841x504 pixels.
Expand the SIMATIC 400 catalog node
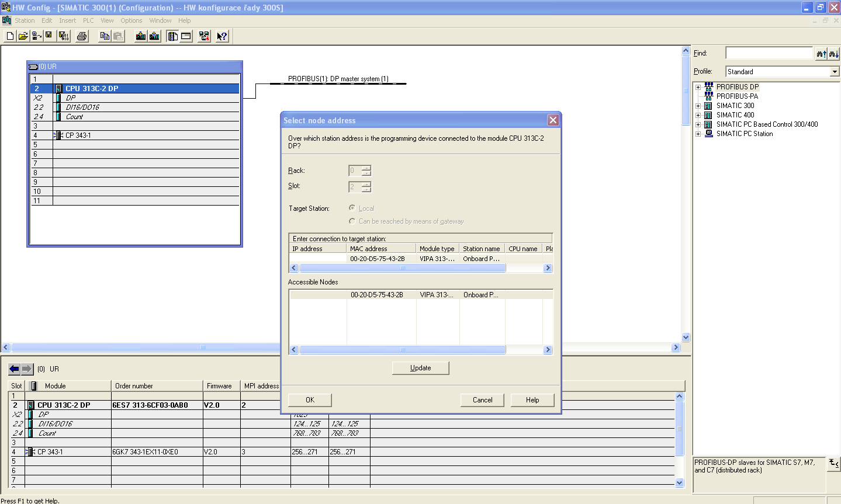[698, 116]
